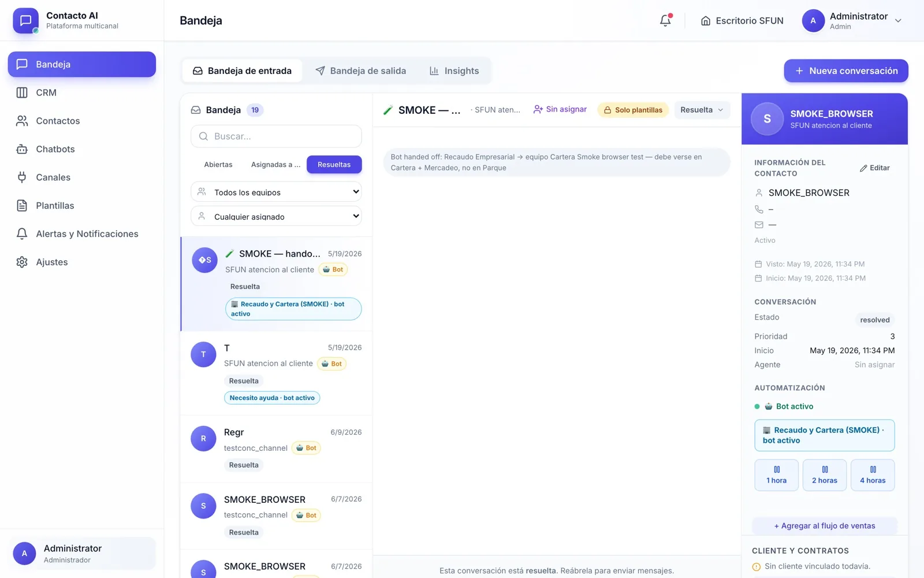Screen dimensions: 924x578
Task: Open the Chatbots robot icon
Action: pos(22,149)
